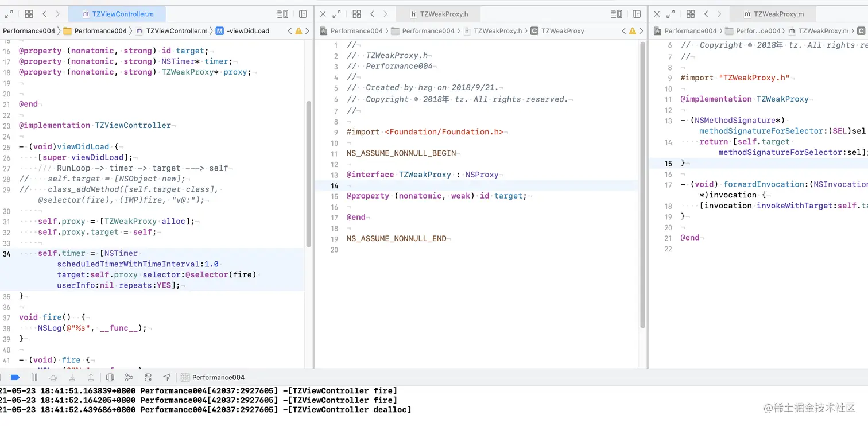Open Debug View Hierarchy
Screen dimensions: 868x426
coord(110,377)
